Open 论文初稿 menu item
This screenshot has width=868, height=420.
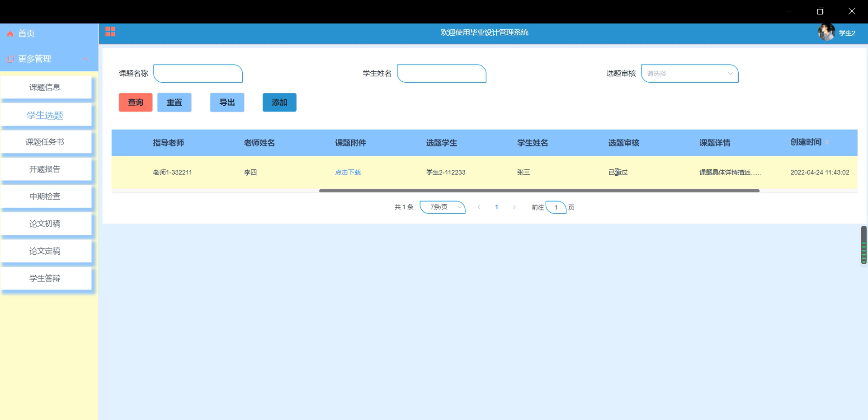(x=46, y=224)
